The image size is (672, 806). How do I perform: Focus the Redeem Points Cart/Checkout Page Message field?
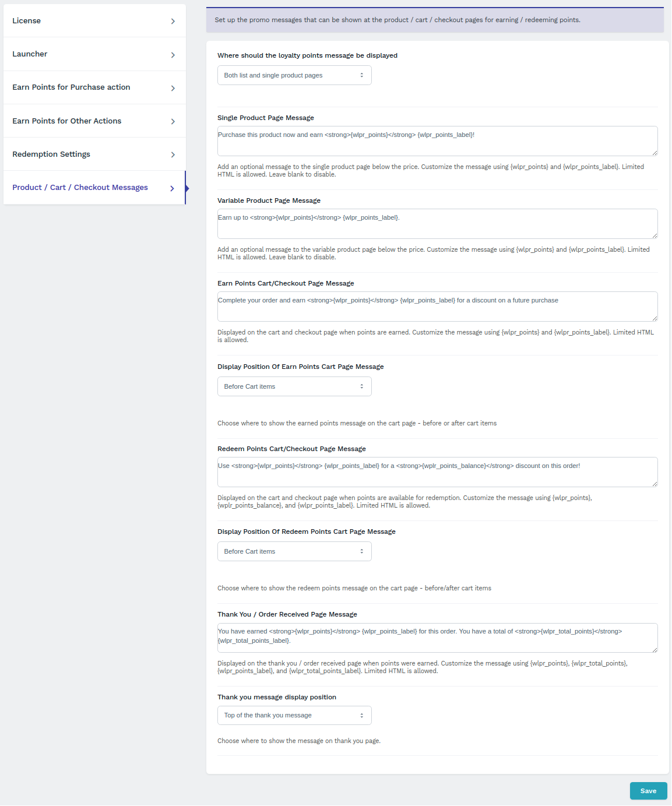pos(438,472)
